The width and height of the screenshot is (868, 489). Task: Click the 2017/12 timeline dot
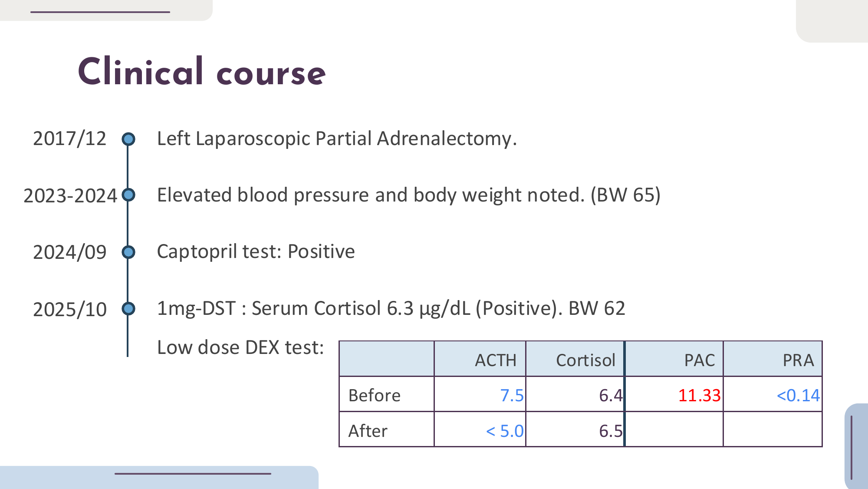tap(128, 139)
